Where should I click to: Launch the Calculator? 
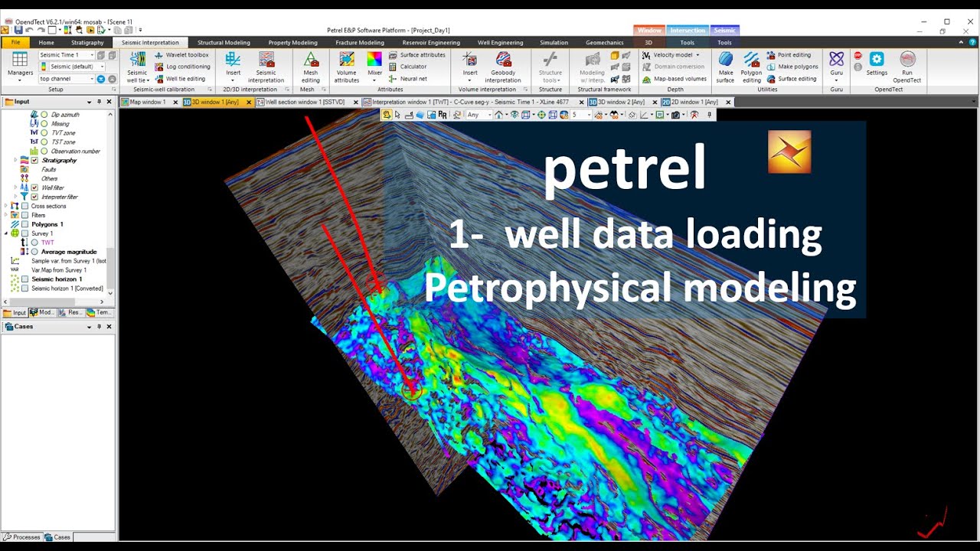pos(407,67)
